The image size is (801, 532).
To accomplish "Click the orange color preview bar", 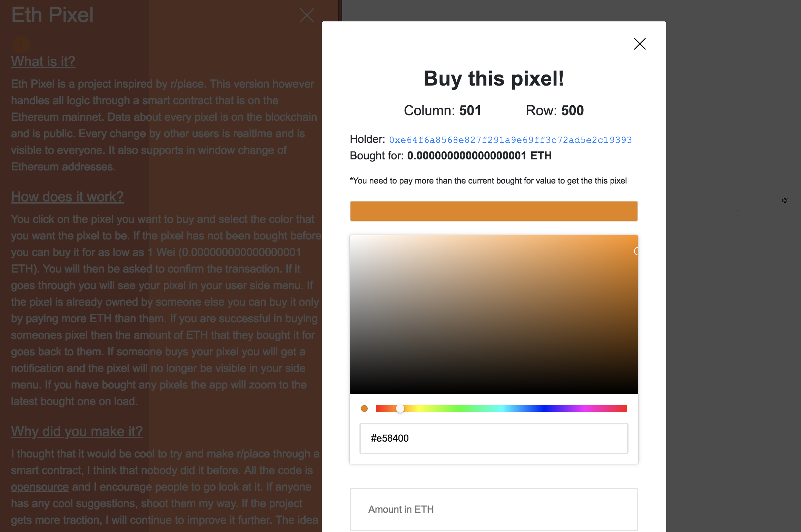I will click(x=494, y=211).
